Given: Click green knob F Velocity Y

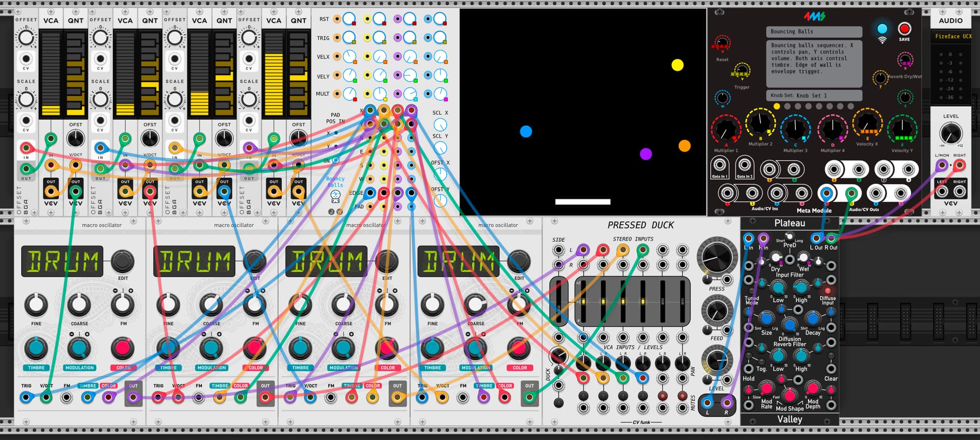Looking at the screenshot, I should pyautogui.click(x=902, y=129).
